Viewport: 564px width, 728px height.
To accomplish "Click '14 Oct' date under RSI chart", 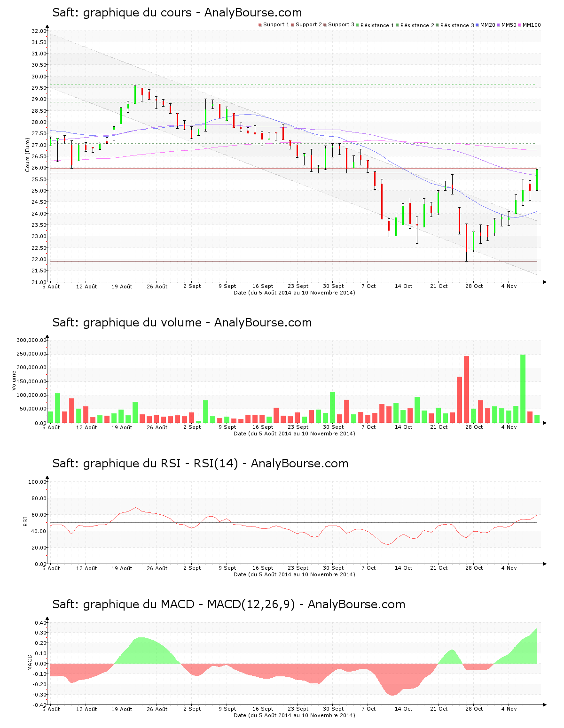I will 404,568.
